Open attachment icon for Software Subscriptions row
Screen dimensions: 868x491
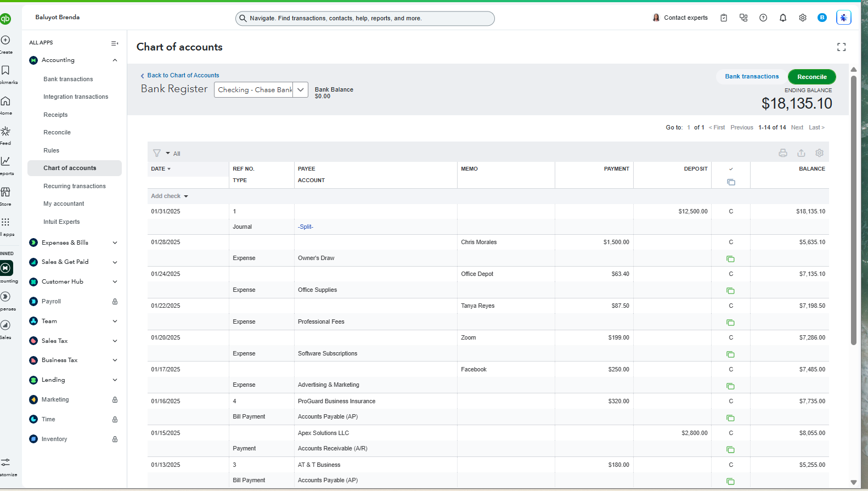pos(730,354)
